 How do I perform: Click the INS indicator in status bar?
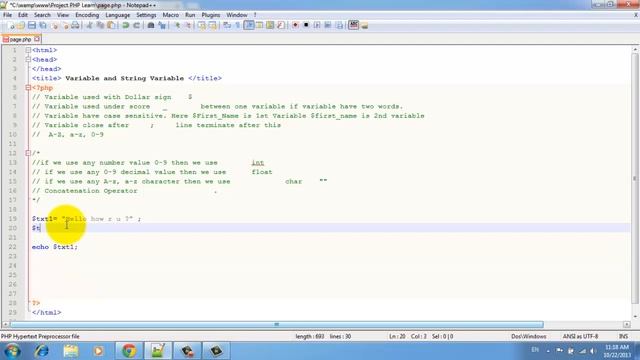[623, 337]
